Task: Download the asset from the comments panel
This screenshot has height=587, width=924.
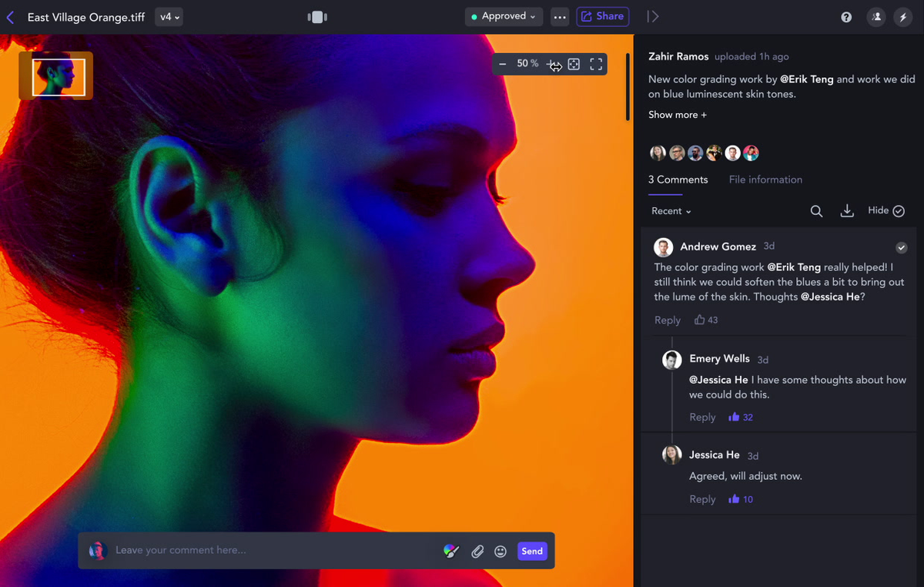Action: pos(847,210)
